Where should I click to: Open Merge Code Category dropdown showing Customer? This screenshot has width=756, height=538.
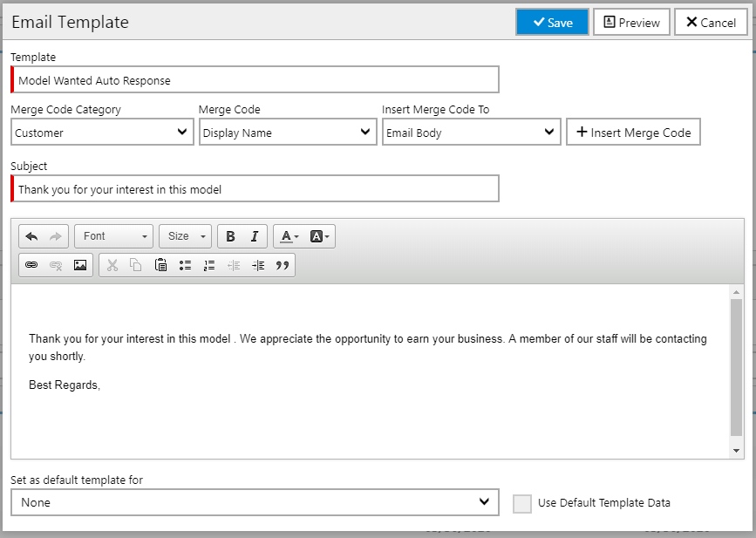click(x=102, y=132)
